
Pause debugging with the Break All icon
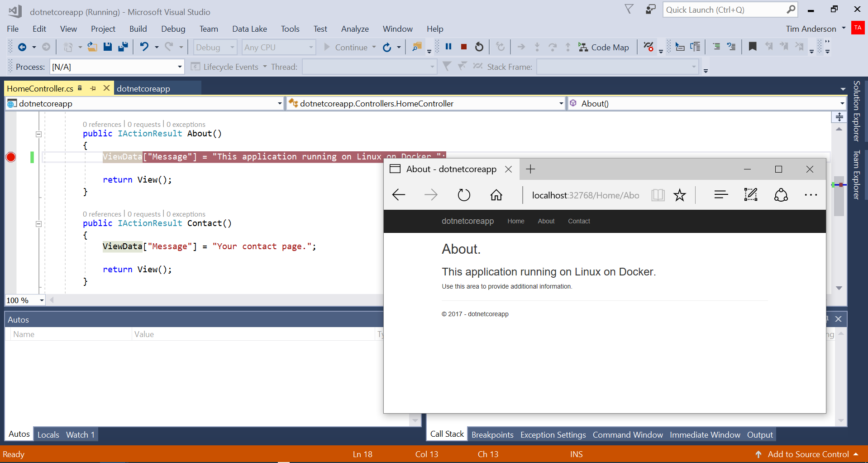pos(448,47)
